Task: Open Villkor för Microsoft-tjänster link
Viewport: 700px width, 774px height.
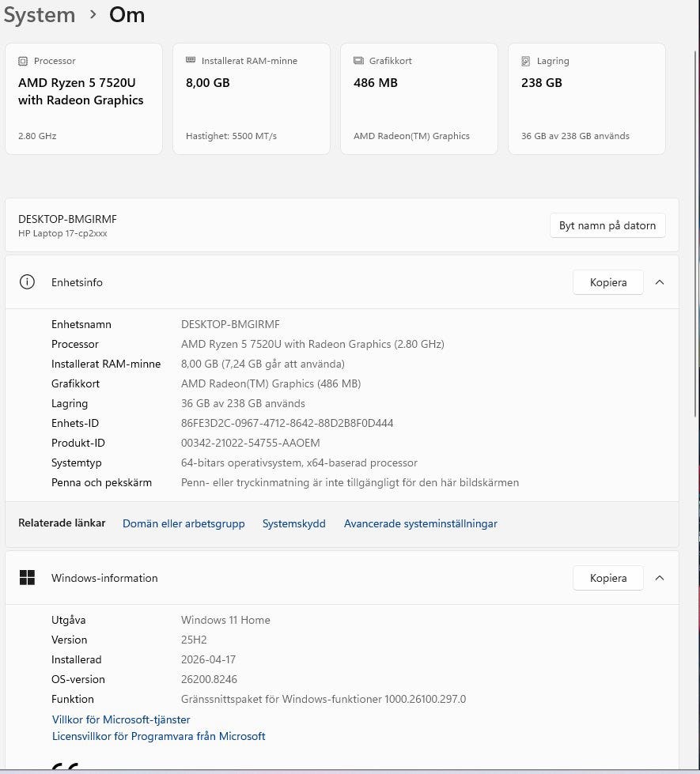Action: click(x=121, y=719)
